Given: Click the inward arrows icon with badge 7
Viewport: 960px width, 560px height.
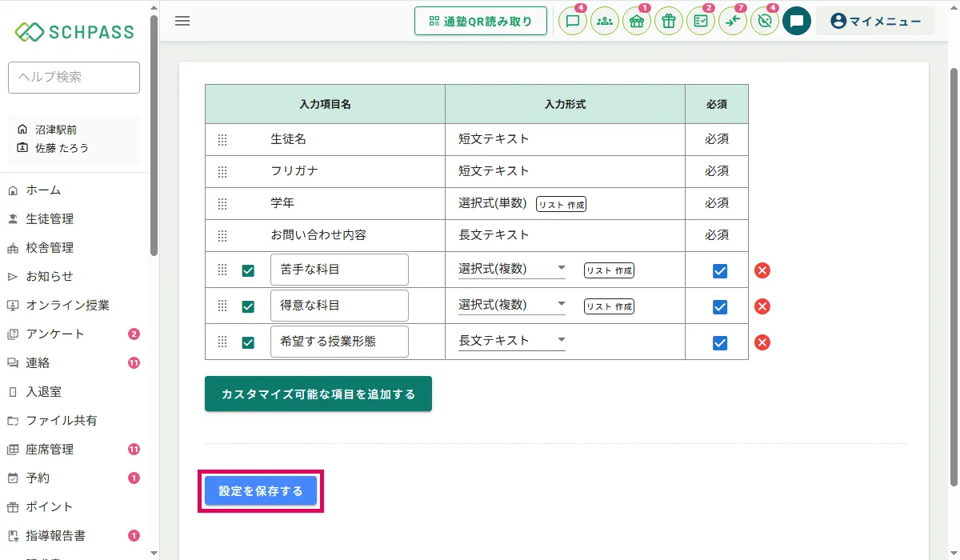Looking at the screenshot, I should [732, 22].
